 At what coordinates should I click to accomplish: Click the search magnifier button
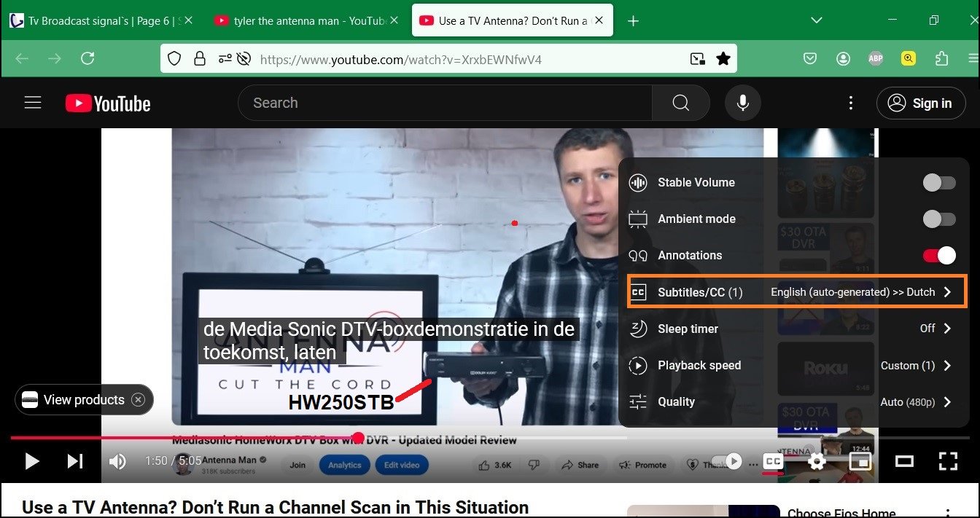pos(680,103)
